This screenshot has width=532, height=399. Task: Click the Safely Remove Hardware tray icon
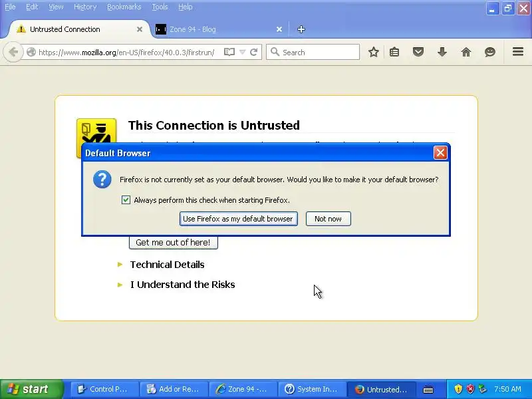coord(482,389)
